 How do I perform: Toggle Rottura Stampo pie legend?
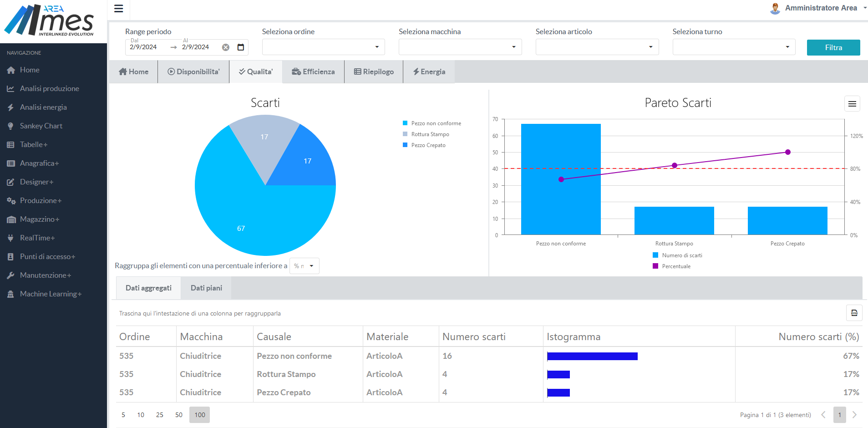(x=426, y=134)
